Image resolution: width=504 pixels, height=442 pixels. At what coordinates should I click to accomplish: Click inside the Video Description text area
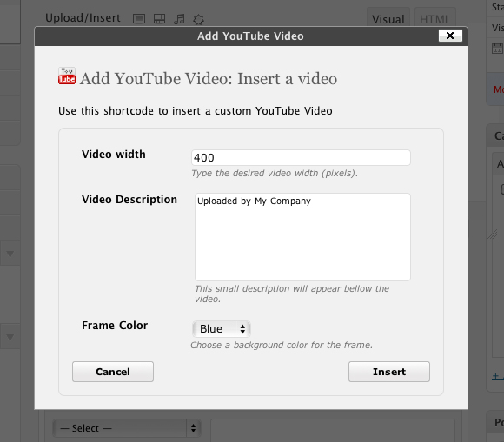[302, 237]
